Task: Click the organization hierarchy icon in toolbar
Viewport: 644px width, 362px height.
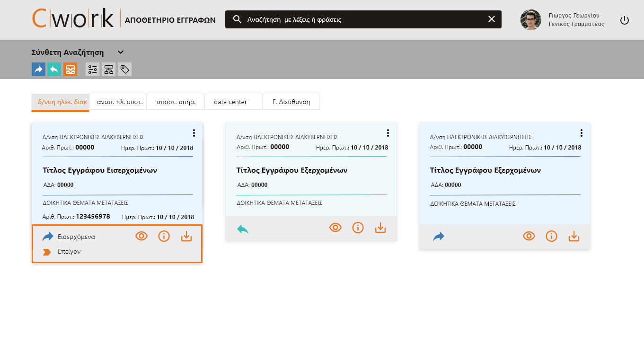Action: click(x=109, y=70)
